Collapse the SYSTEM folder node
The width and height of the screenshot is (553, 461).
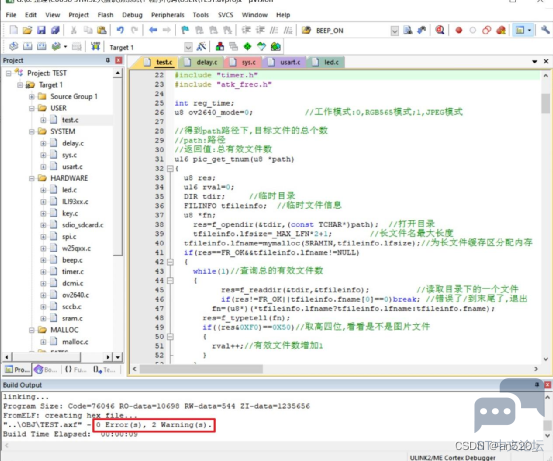pyautogui.click(x=31, y=132)
